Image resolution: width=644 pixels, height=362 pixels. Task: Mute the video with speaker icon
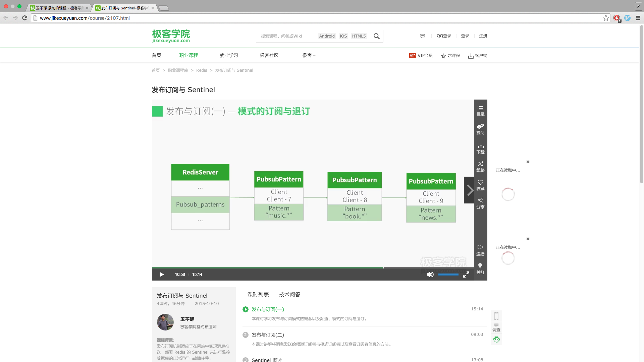coord(430,275)
